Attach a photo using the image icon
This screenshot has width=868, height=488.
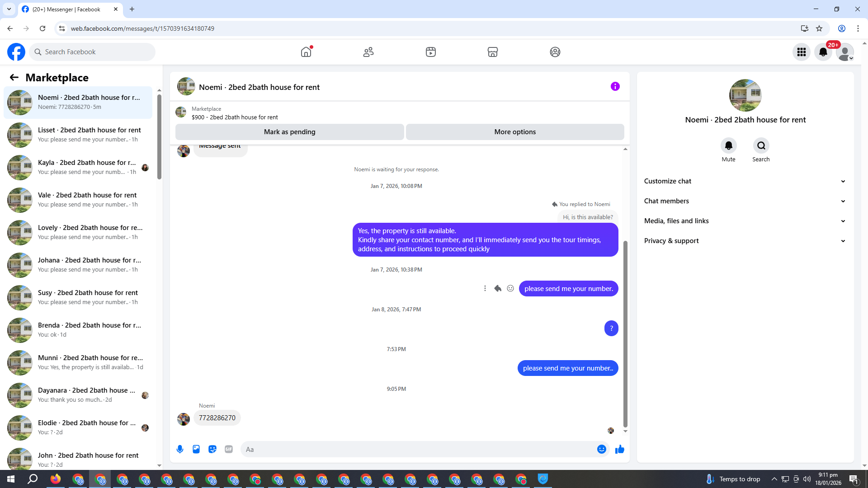pyautogui.click(x=196, y=449)
